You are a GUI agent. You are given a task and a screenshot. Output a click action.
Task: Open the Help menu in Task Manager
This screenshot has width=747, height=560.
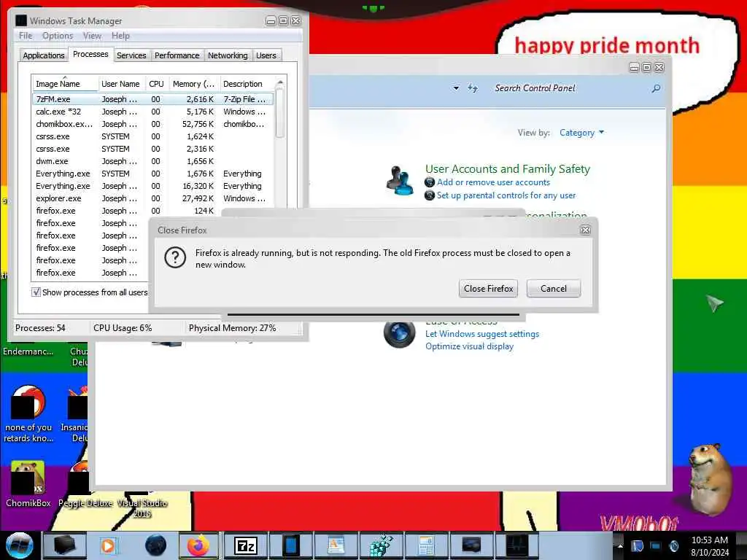[x=120, y=36]
